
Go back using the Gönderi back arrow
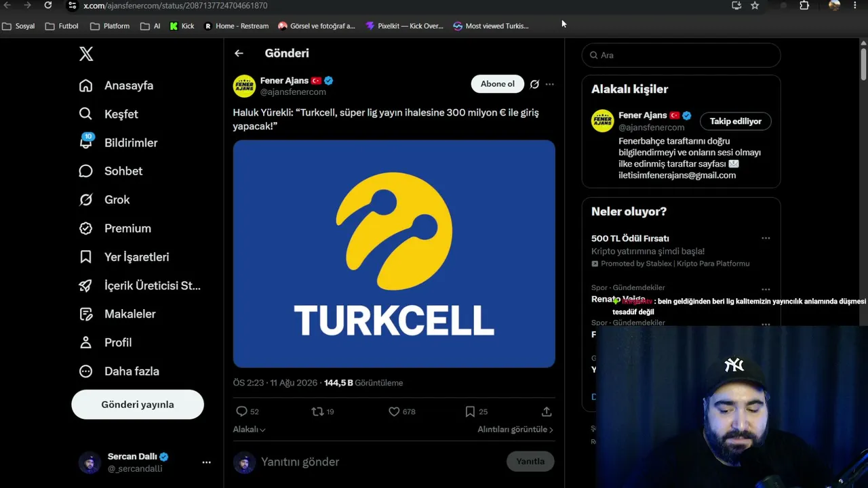pos(239,53)
